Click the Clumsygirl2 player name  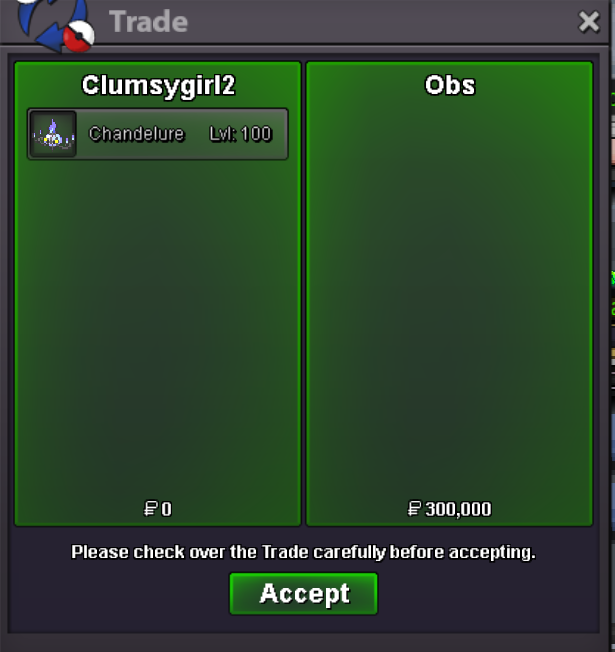coord(158,86)
